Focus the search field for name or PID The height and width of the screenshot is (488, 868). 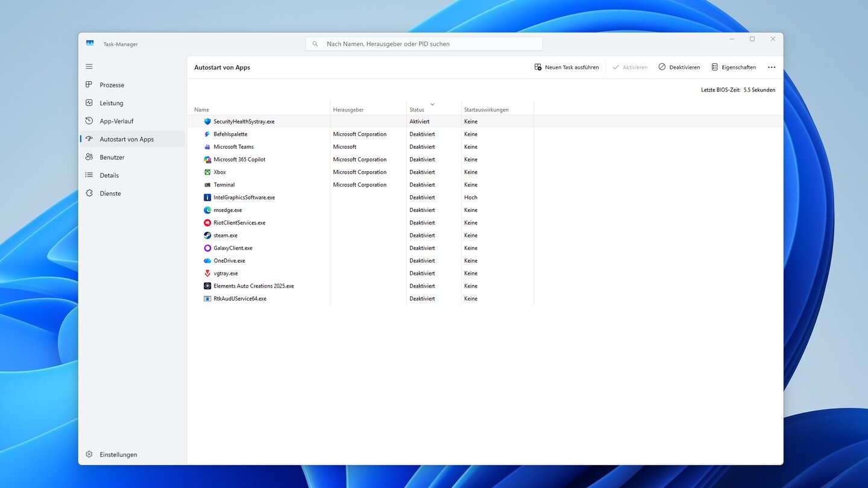tap(424, 44)
